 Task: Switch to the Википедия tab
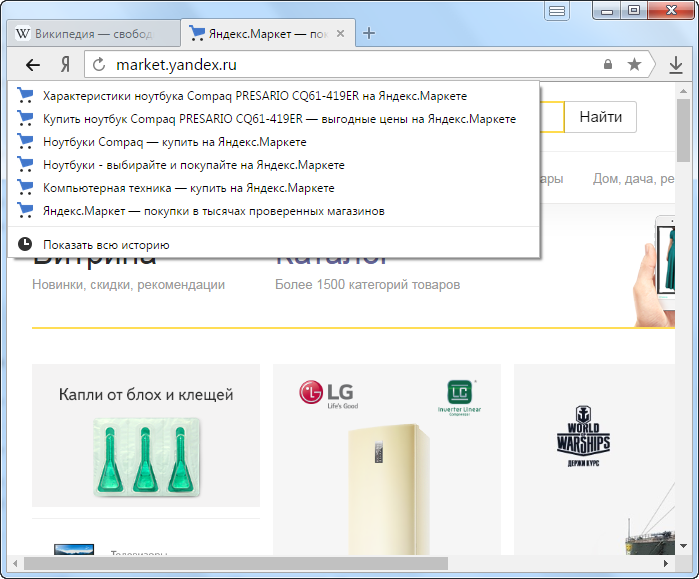tap(94, 33)
